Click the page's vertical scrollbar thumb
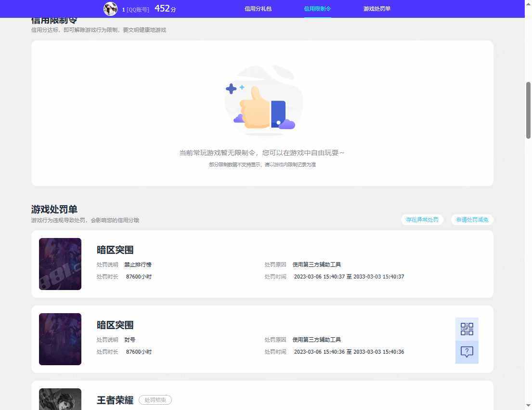This screenshot has height=410, width=532. [528, 110]
